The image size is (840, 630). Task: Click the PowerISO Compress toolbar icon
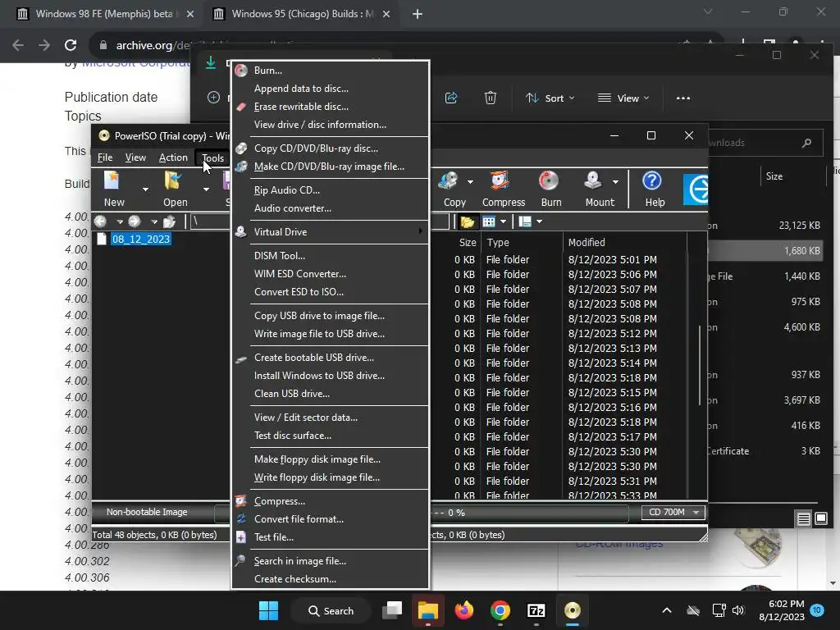pos(504,189)
